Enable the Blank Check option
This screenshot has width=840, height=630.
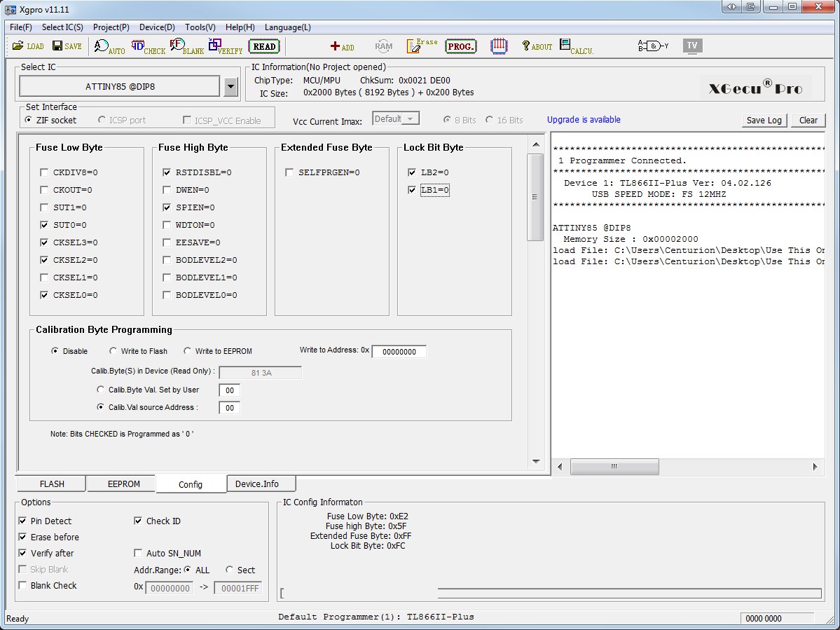23,585
